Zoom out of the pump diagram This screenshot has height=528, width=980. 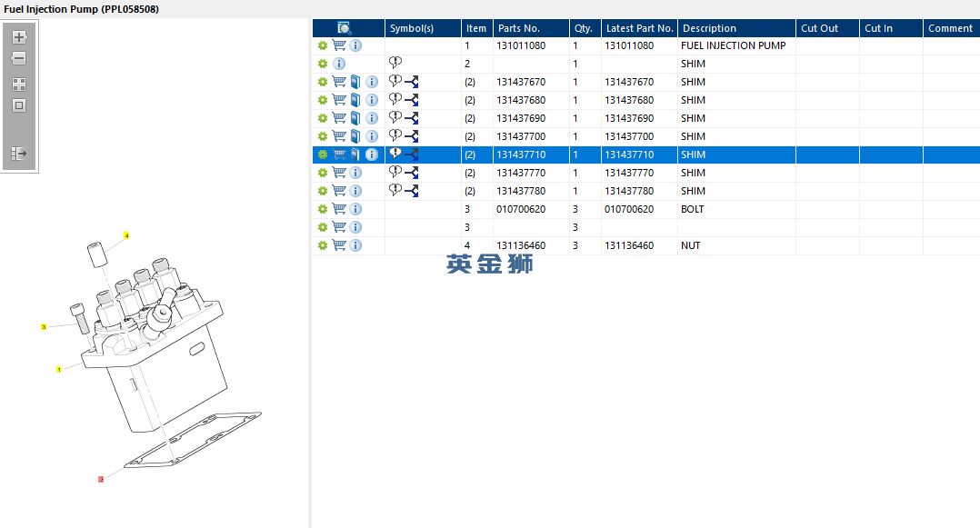click(18, 59)
